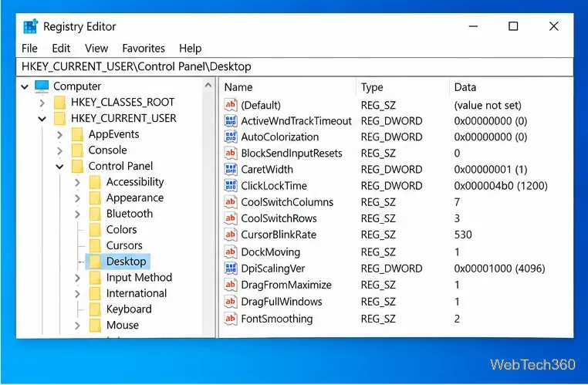The height and width of the screenshot is (385, 588).
Task: Click the DWORD icon beside AutoColorization
Action: (231, 137)
